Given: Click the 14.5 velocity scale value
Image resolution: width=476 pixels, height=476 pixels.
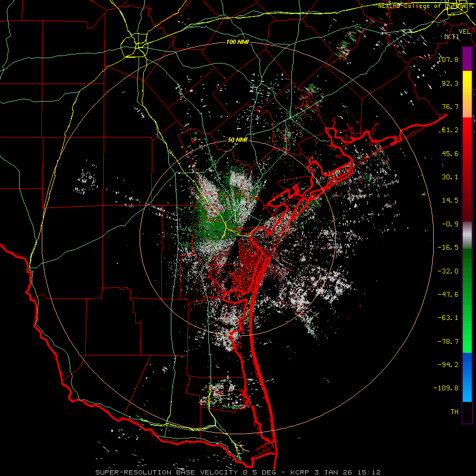Looking at the screenshot, I should click(x=450, y=200).
